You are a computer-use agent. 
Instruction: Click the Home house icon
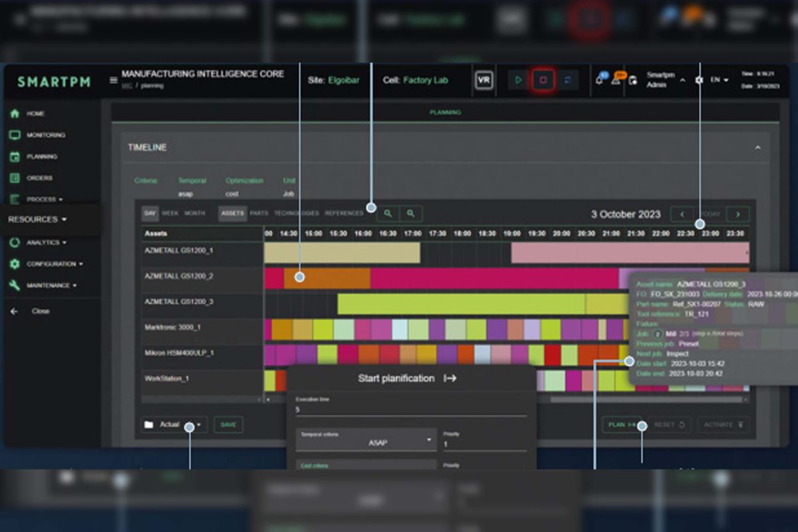[15, 114]
